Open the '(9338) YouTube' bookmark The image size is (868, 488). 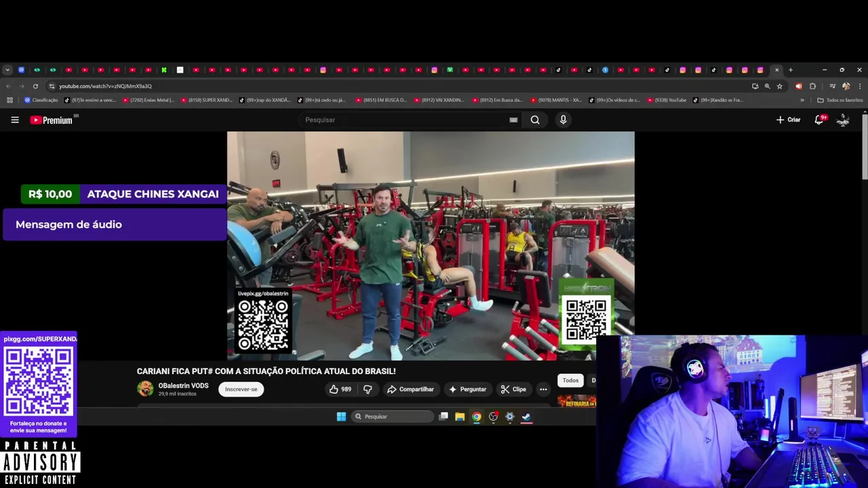coord(667,100)
